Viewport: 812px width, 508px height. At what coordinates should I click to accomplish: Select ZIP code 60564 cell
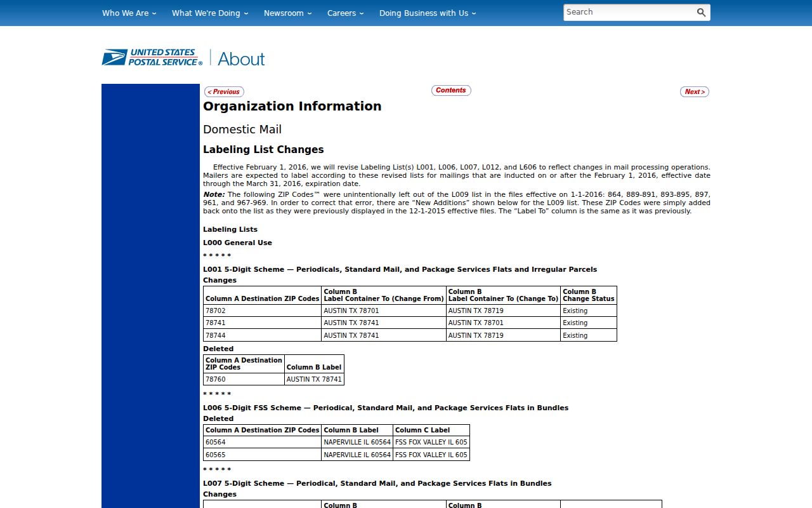point(262,442)
